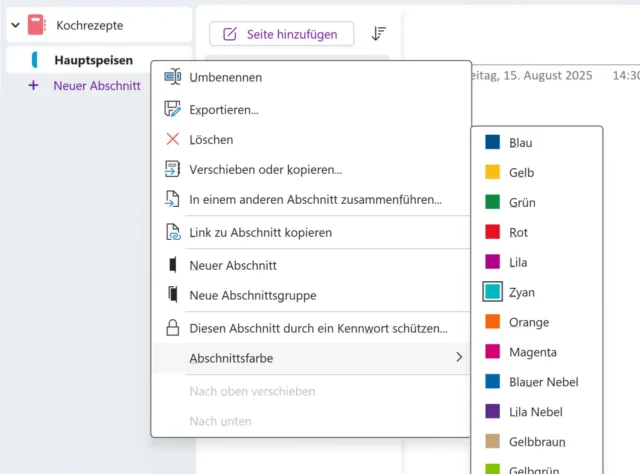Click the Kochrezepte notebook icon
The image size is (640, 474).
click(x=37, y=24)
